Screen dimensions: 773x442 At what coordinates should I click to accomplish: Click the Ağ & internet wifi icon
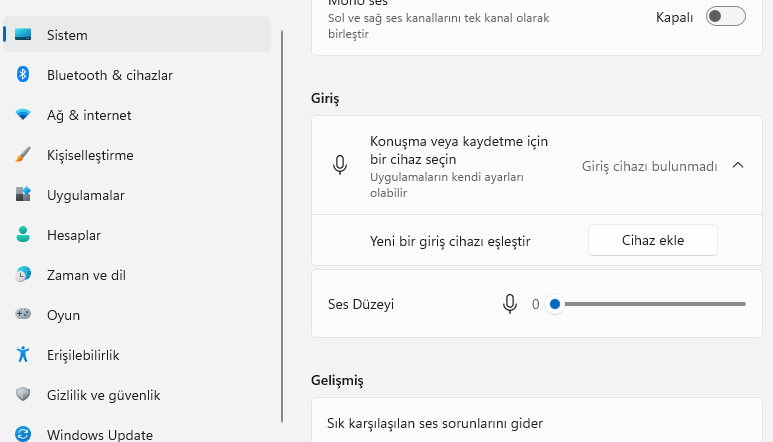[x=23, y=115]
